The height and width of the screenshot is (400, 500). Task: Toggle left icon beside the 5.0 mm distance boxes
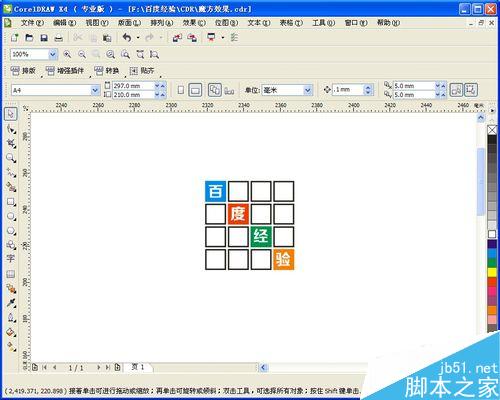(x=456, y=90)
